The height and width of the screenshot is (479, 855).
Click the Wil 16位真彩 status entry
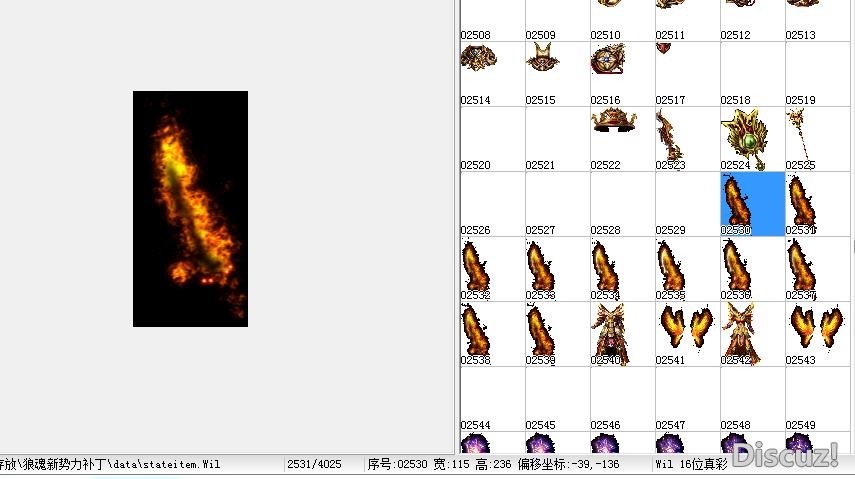691,464
